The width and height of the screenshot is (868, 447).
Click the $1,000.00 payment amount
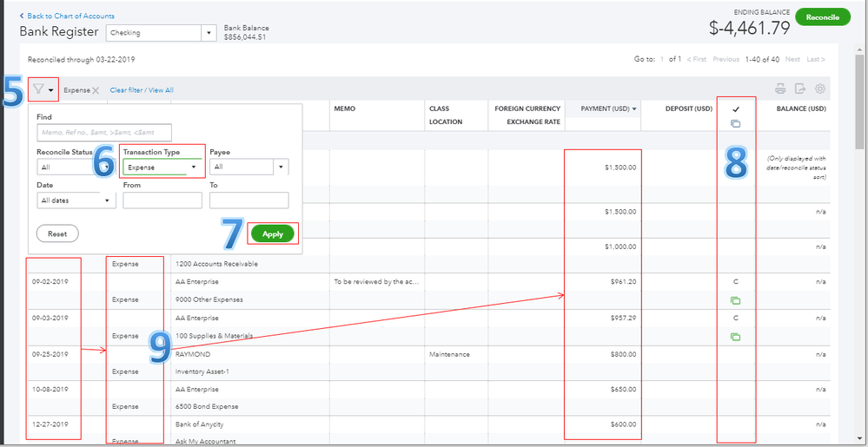[621, 247]
